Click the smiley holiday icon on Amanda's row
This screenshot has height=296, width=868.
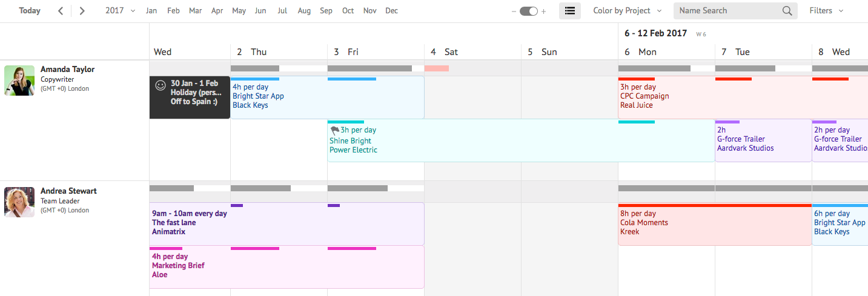coord(161,85)
